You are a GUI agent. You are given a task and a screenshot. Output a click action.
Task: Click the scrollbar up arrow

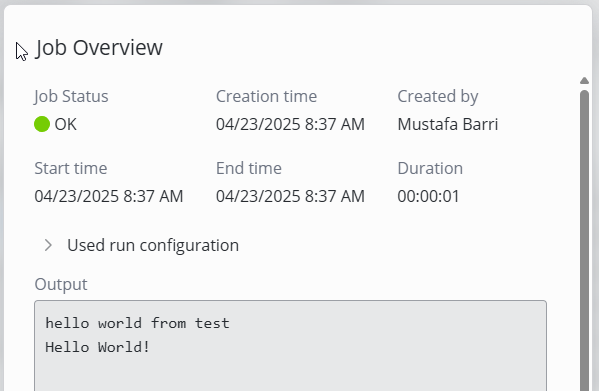(x=584, y=81)
